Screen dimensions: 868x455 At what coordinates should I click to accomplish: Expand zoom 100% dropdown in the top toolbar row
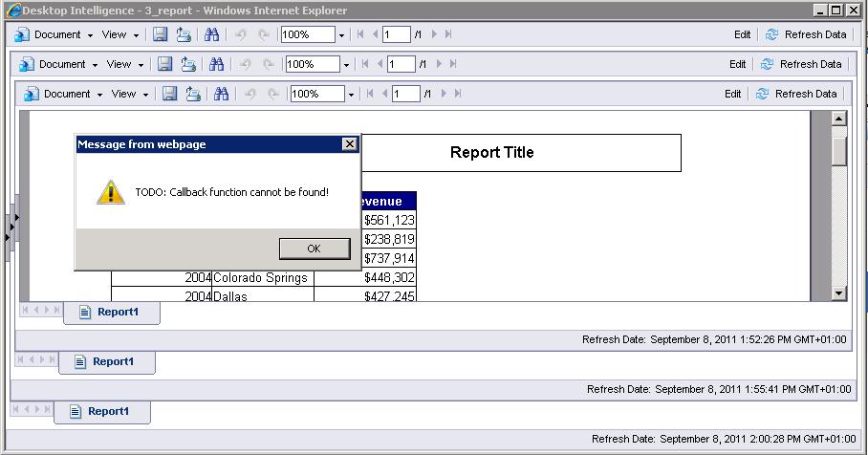point(341,34)
